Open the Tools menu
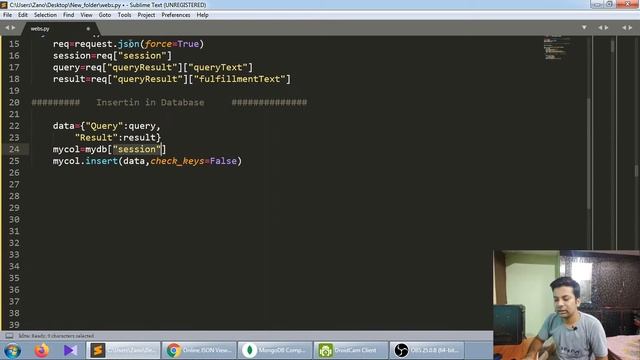This screenshot has height=360, width=640. click(124, 15)
